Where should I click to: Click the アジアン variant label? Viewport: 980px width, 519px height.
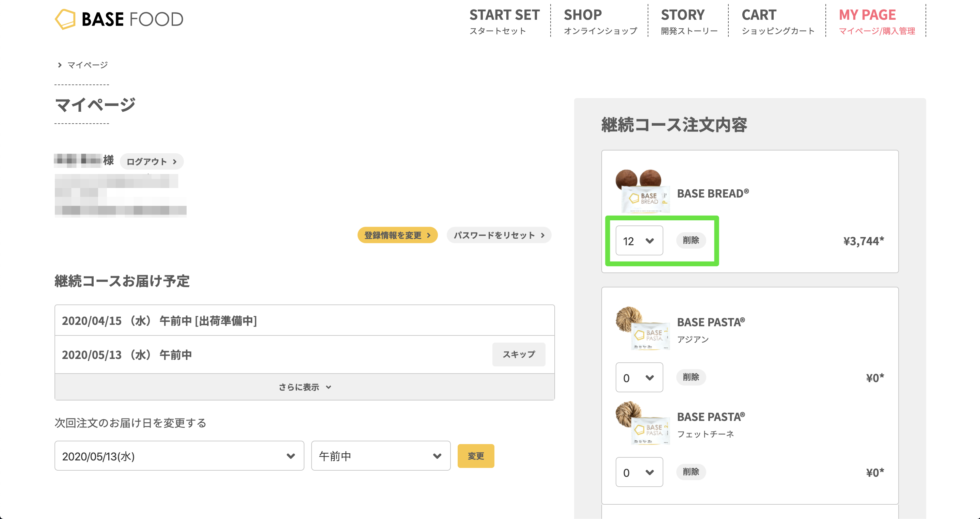point(693,340)
